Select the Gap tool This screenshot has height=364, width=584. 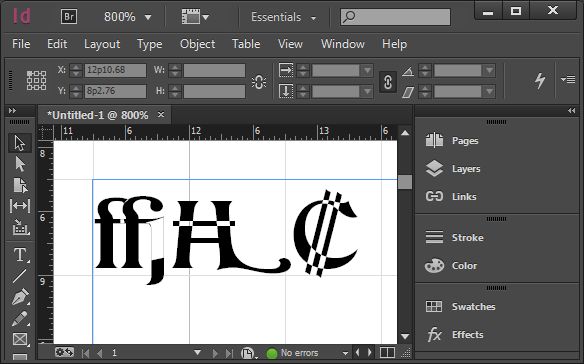20,206
